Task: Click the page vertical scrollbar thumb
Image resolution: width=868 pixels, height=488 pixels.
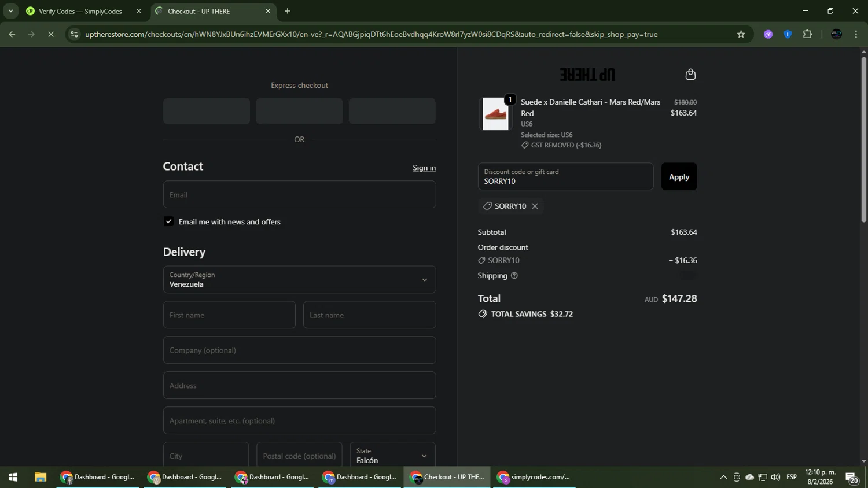Action: [863, 139]
